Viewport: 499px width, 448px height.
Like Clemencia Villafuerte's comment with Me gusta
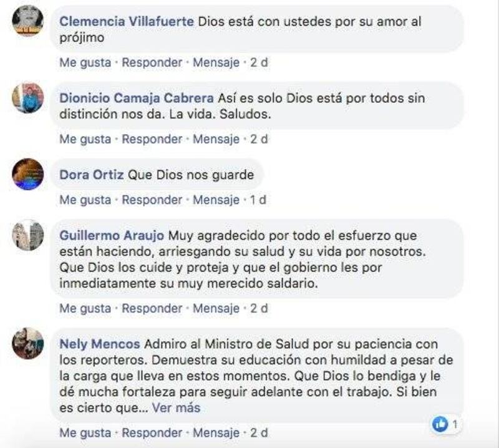tap(85, 62)
